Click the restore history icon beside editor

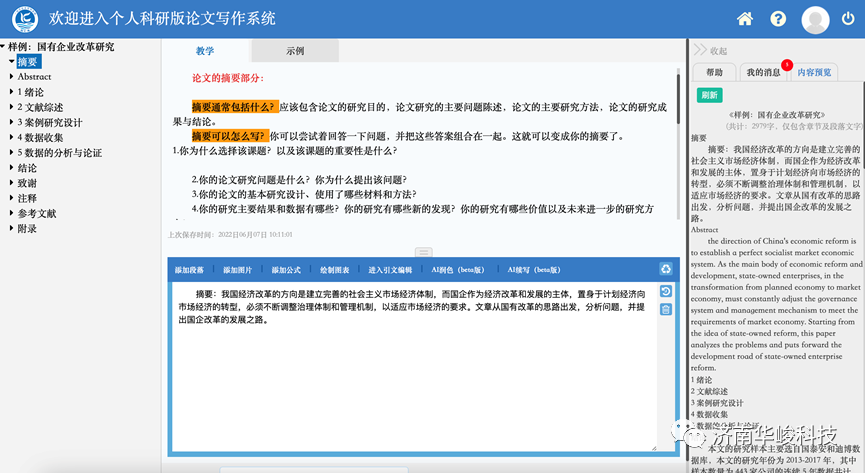coord(666,291)
